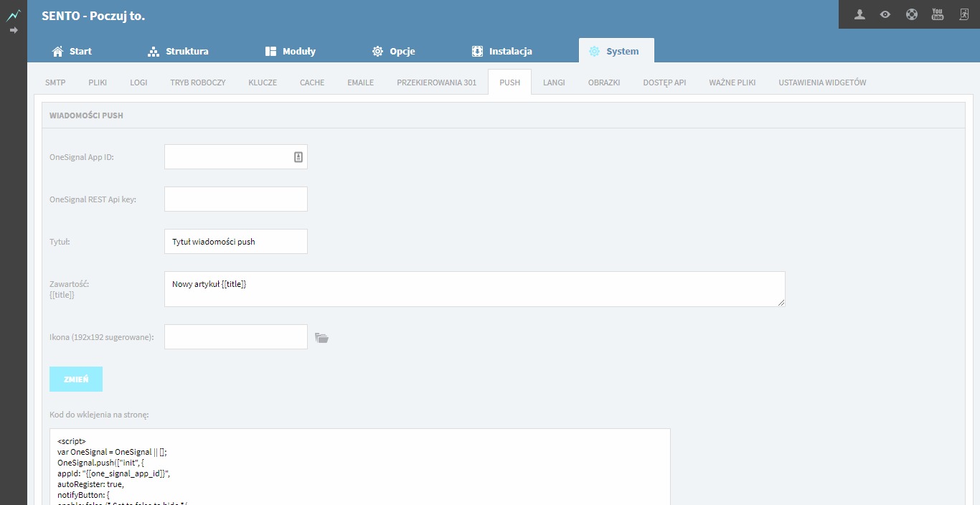Click the SENTO - Poczuj to. title
Image resolution: width=980 pixels, height=505 pixels.
point(93,15)
